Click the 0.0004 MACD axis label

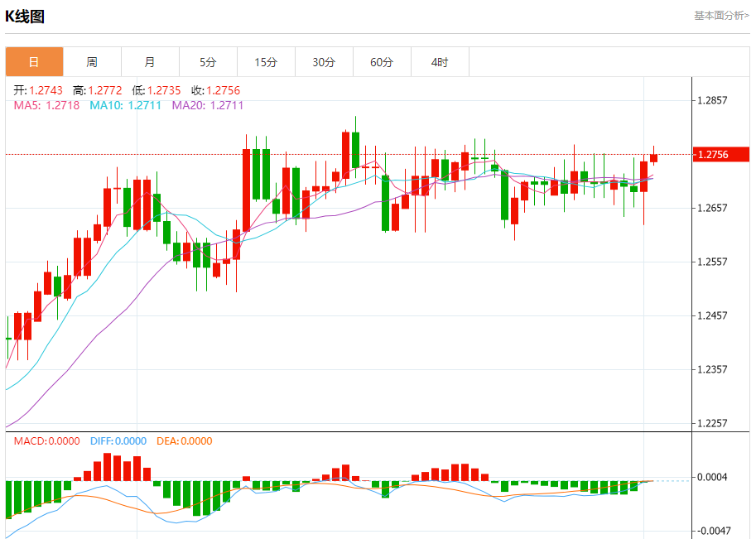[713, 477]
